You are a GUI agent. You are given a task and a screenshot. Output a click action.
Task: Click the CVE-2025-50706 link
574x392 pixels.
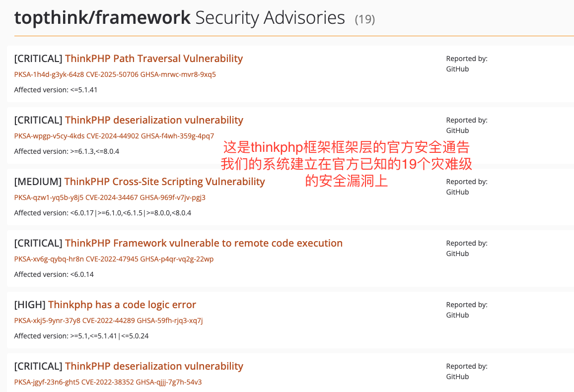[x=112, y=74]
